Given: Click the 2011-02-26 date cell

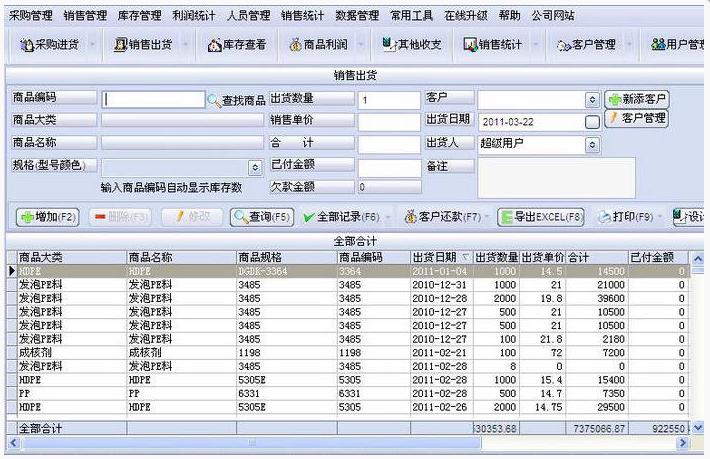Looking at the screenshot, I should pyautogui.click(x=441, y=407).
